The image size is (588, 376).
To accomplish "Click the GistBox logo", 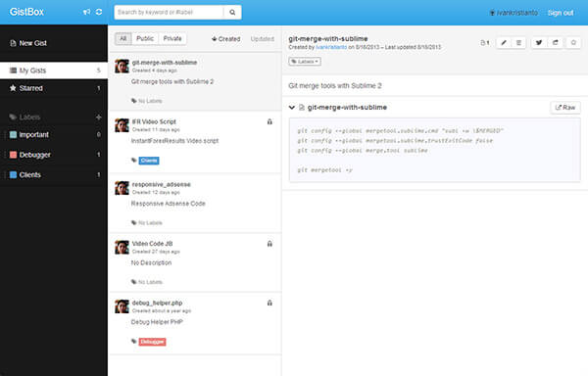I will pyautogui.click(x=26, y=12).
